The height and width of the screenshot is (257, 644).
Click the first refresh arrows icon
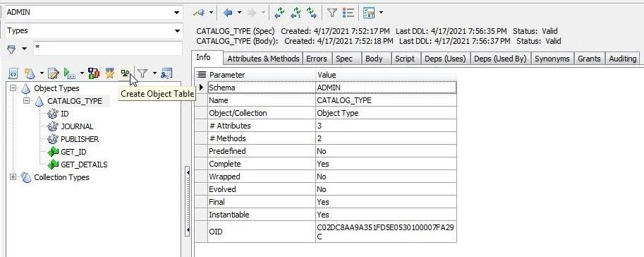tap(280, 13)
